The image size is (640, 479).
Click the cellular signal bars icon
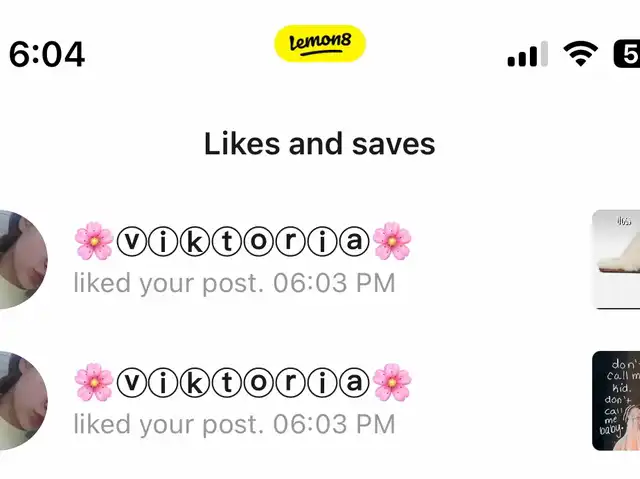[x=527, y=53]
